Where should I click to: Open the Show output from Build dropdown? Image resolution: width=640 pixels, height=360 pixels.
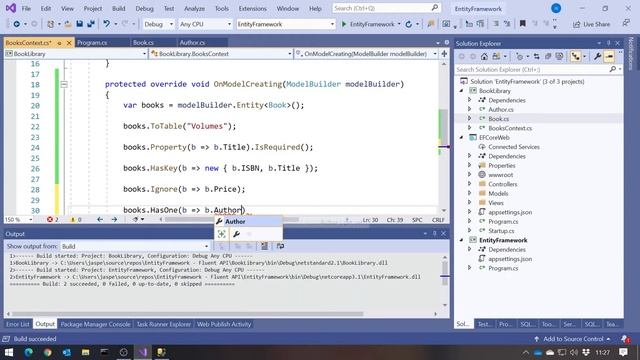click(135, 246)
